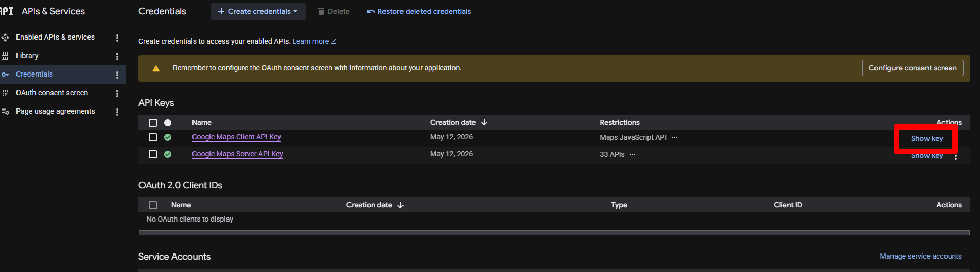Check the Google Maps Server API Key row
The image size is (980, 272).
pyautogui.click(x=153, y=154)
